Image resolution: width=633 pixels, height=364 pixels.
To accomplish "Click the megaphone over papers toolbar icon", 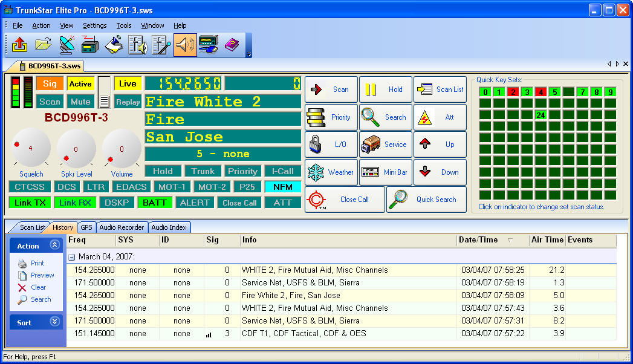I will pyautogui.click(x=114, y=45).
